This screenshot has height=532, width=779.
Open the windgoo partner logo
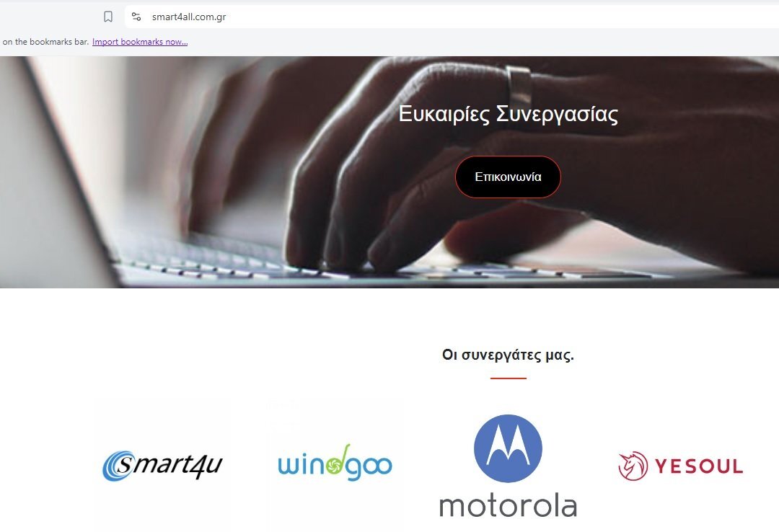tap(335, 463)
